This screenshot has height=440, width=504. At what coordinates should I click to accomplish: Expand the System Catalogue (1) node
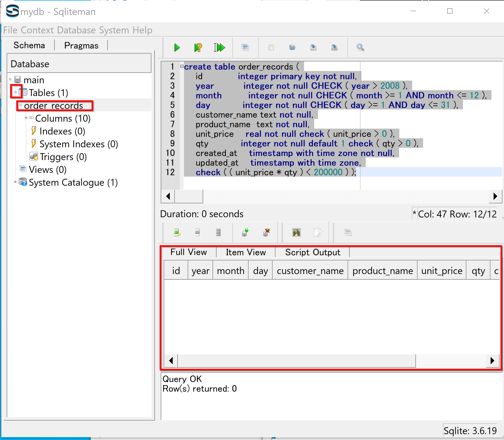tap(15, 182)
